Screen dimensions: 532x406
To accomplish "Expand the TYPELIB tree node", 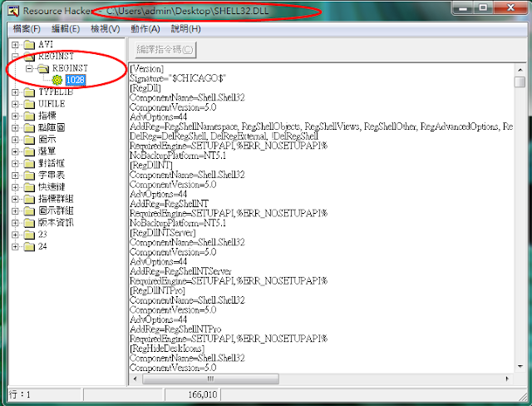I will click(x=15, y=92).
